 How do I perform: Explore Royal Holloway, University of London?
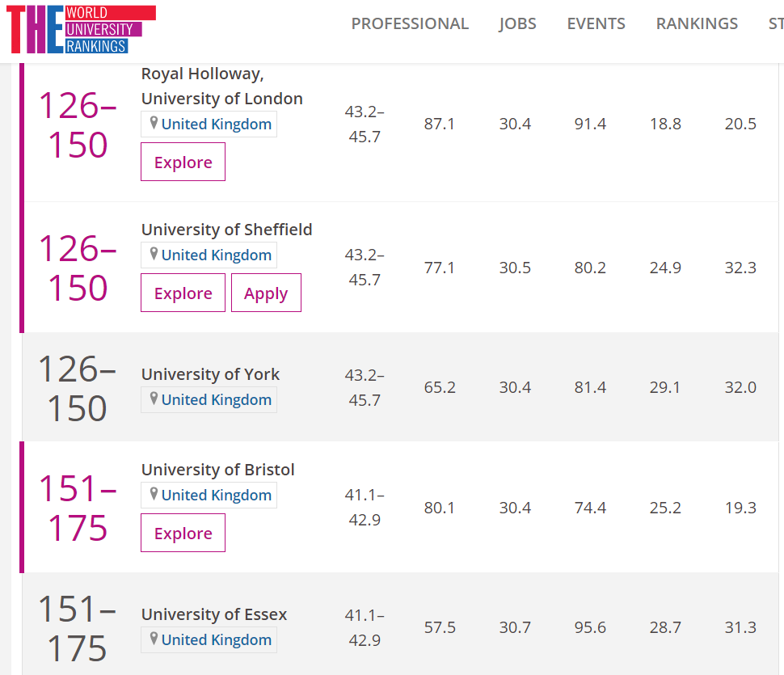click(x=183, y=162)
